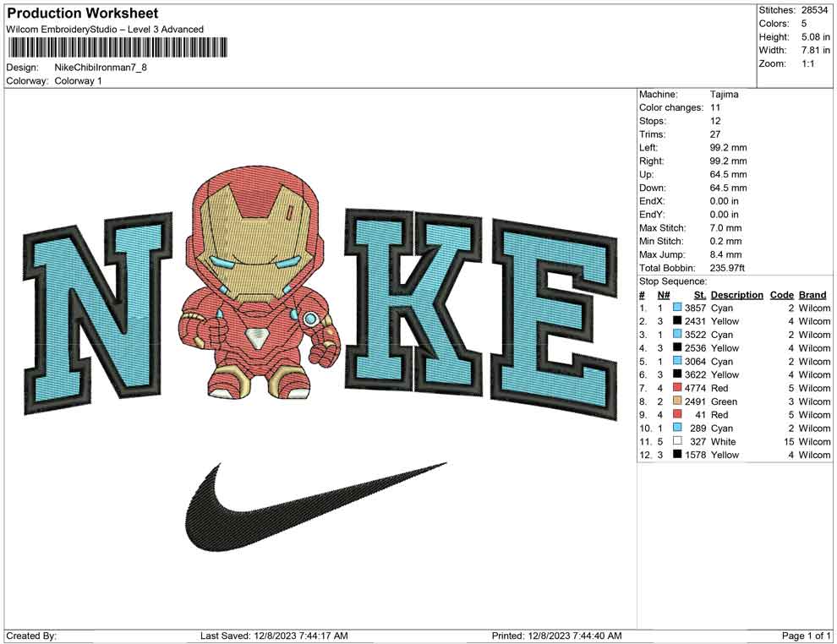The height and width of the screenshot is (644, 837).
Task: Click the red swatch in stop 9
Action: click(x=677, y=414)
